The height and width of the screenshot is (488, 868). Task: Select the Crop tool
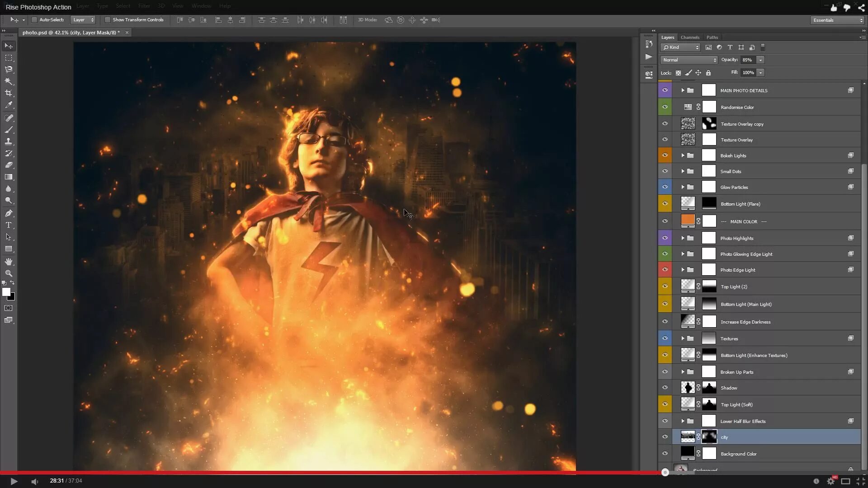(9, 93)
